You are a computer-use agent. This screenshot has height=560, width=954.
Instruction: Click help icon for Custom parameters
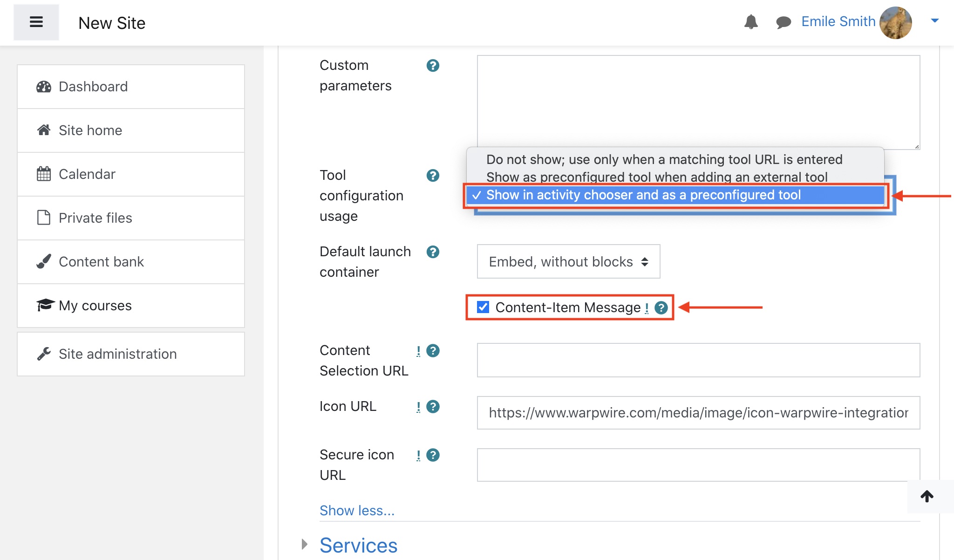(x=433, y=66)
